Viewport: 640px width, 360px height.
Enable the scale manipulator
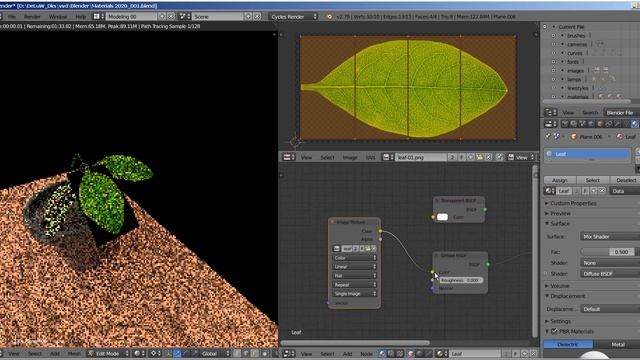tap(194, 353)
